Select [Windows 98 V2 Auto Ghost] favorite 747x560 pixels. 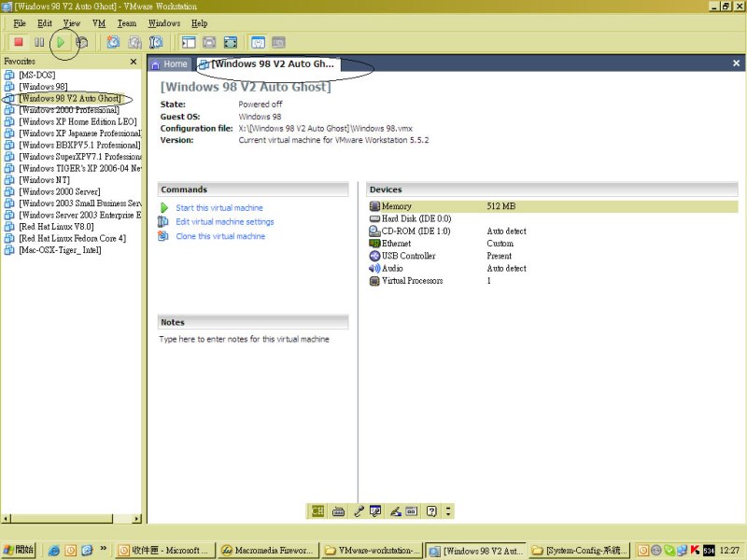(70, 98)
